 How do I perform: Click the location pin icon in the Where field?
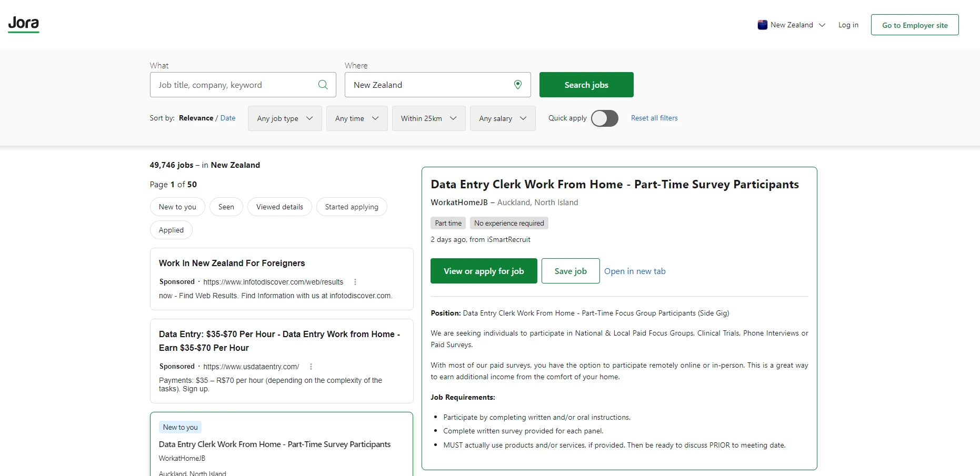(x=518, y=85)
